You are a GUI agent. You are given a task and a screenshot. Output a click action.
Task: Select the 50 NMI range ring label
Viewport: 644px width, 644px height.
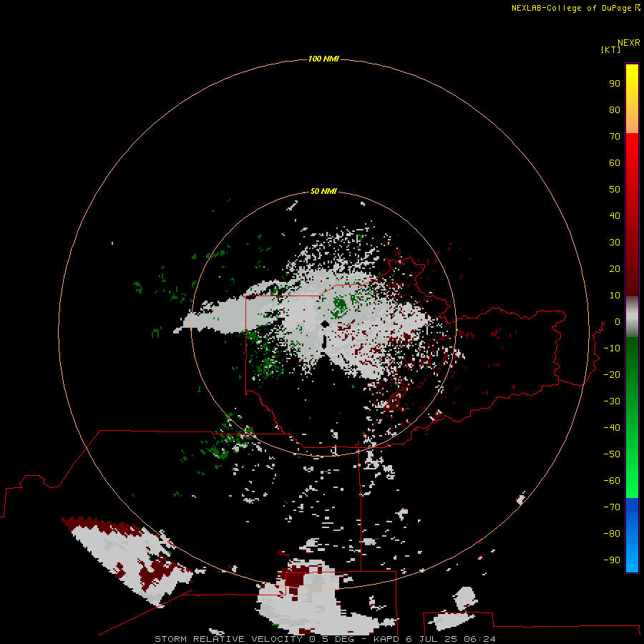tap(323, 191)
